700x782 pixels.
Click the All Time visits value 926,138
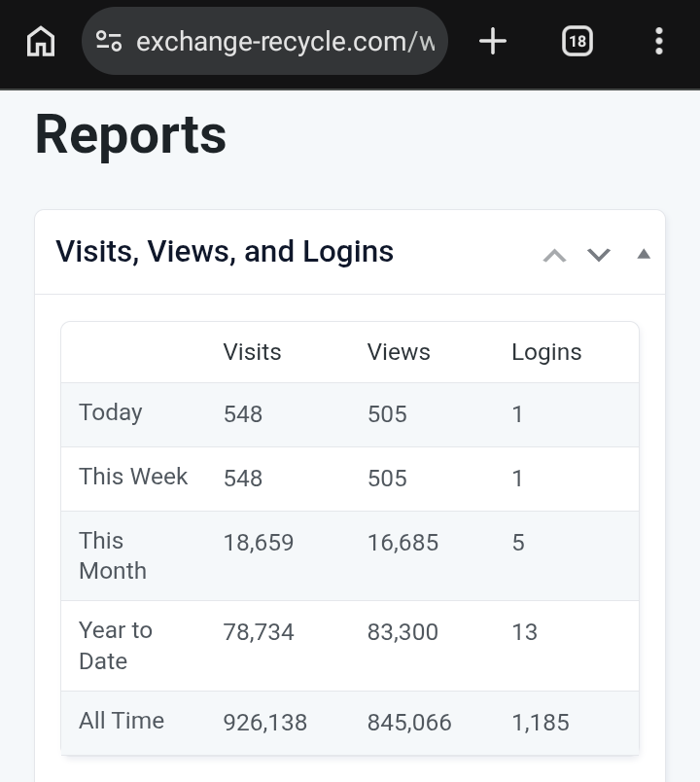tap(265, 723)
